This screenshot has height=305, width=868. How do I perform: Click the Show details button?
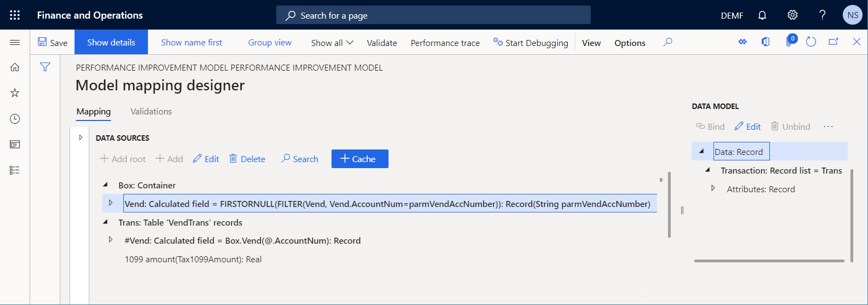(111, 42)
